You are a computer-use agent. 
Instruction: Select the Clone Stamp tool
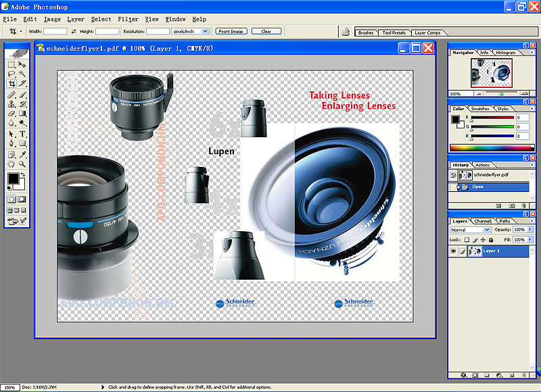(11, 104)
